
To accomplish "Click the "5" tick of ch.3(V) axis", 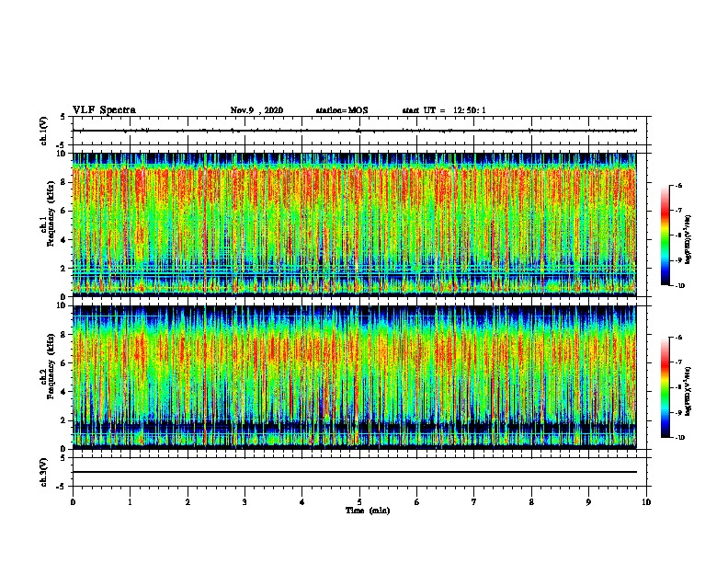I will pos(63,458).
